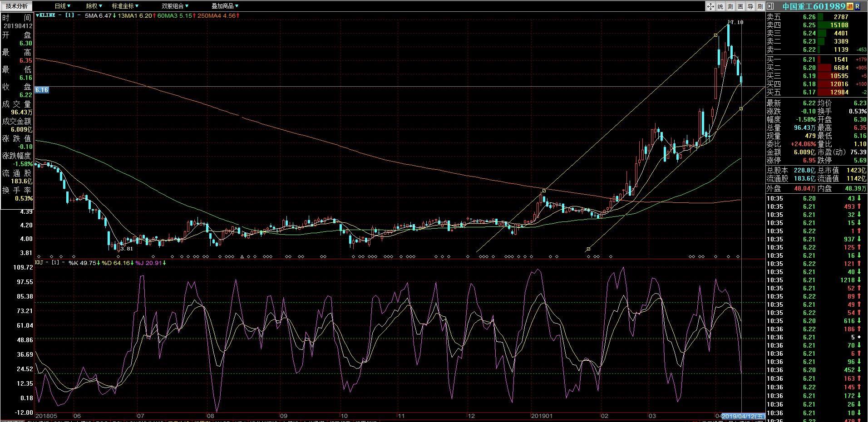Expand the 双股组合 dropdown

(x=175, y=6)
